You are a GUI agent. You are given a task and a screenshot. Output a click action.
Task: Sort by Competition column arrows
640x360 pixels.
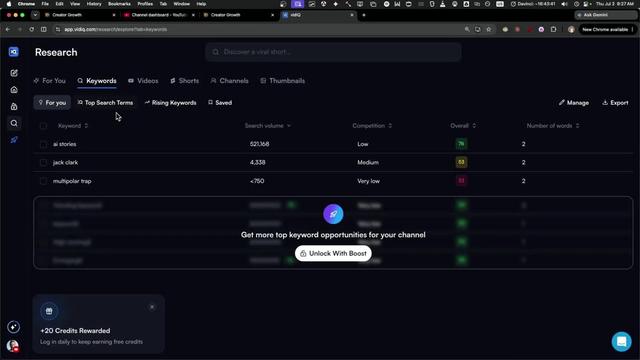[390, 126]
